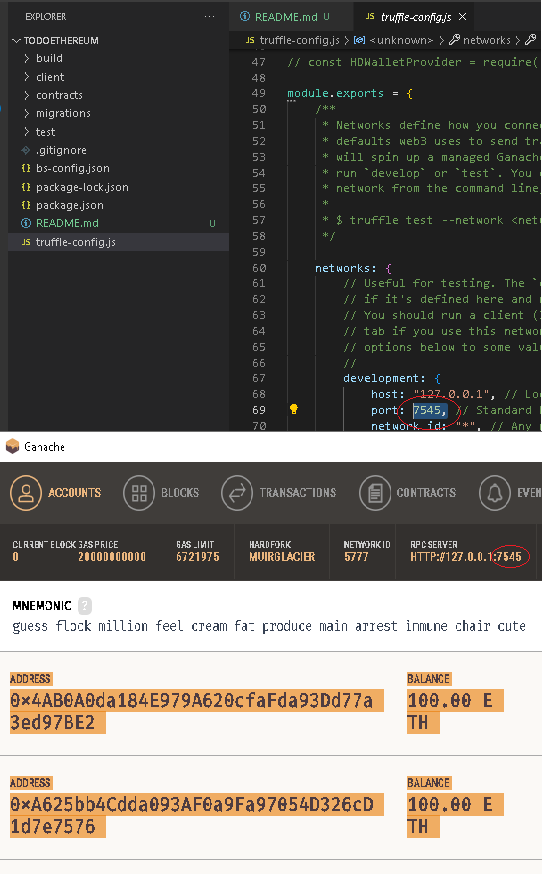This screenshot has height=874, width=542.
Task: Click the git icon beside .gitignore
Action: pos(26,150)
